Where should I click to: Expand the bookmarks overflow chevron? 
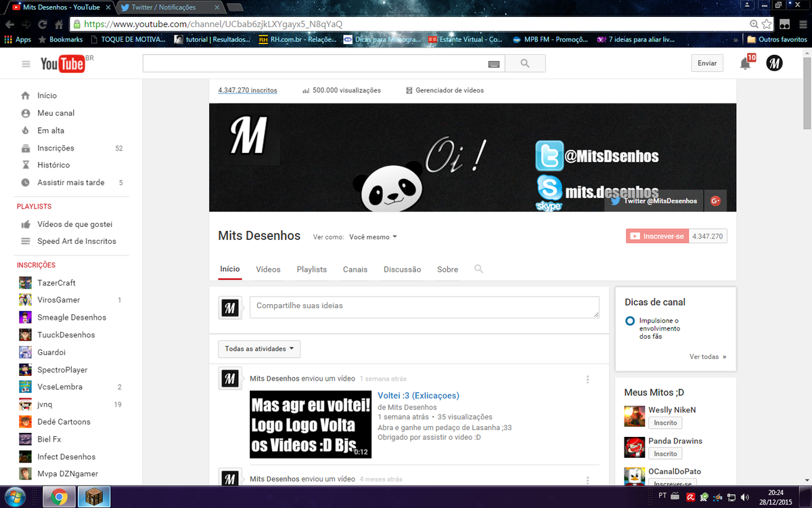pyautogui.click(x=736, y=39)
